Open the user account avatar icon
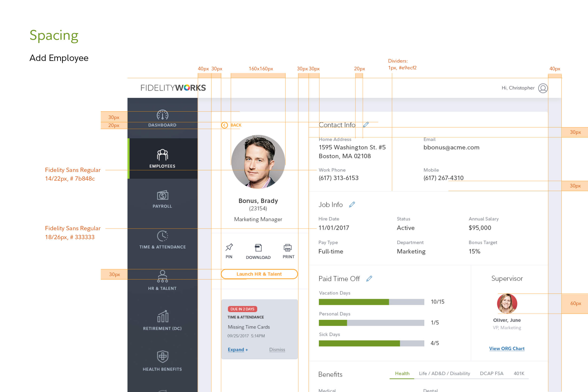The width and height of the screenshot is (588, 392). click(543, 88)
